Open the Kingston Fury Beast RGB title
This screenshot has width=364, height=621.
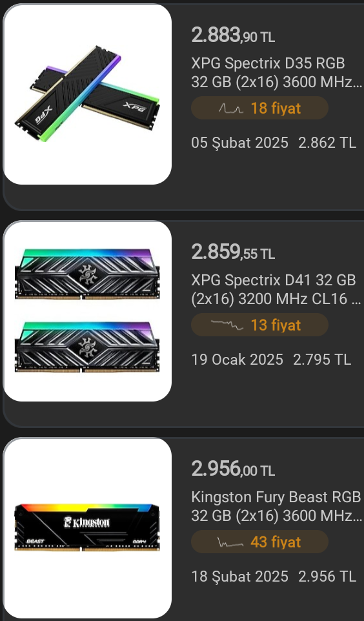coord(276,507)
